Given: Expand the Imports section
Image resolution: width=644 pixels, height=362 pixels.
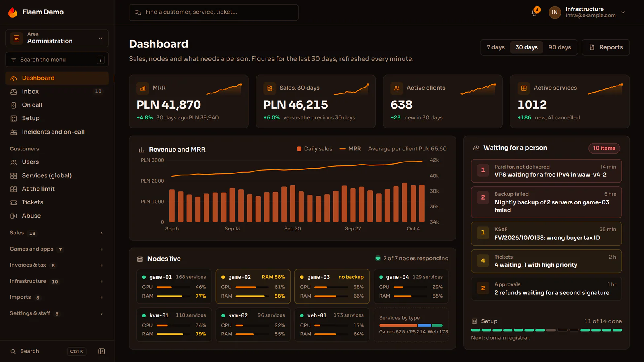Looking at the screenshot, I should tap(57, 297).
